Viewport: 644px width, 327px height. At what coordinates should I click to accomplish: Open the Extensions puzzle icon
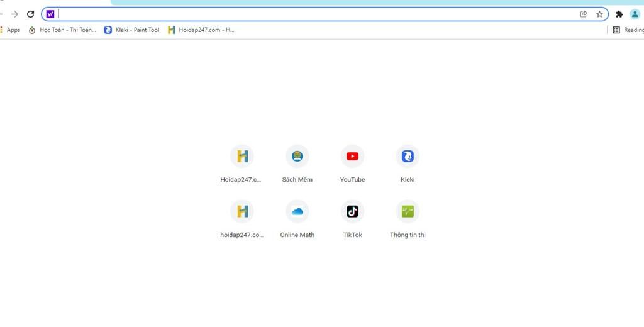pos(619,14)
